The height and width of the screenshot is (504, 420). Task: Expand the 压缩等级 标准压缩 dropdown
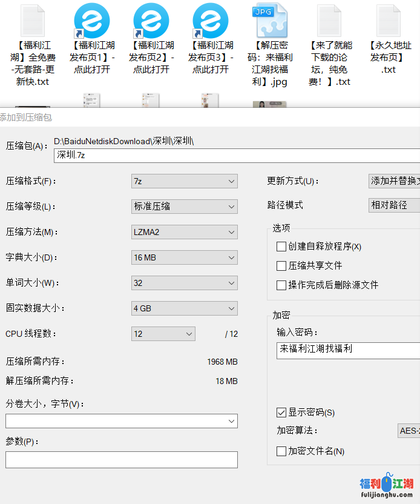click(184, 207)
